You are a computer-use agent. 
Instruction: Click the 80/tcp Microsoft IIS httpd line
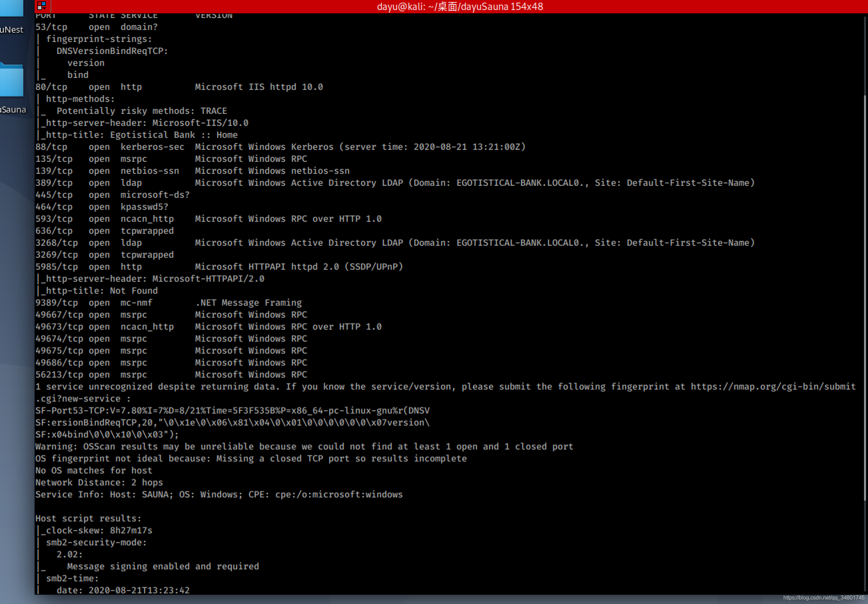point(179,87)
